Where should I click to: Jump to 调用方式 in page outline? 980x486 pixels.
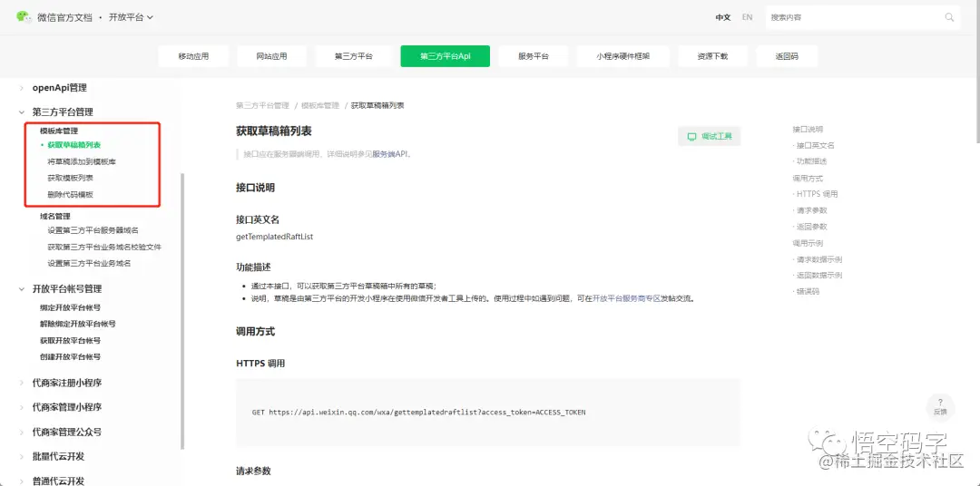tap(808, 178)
